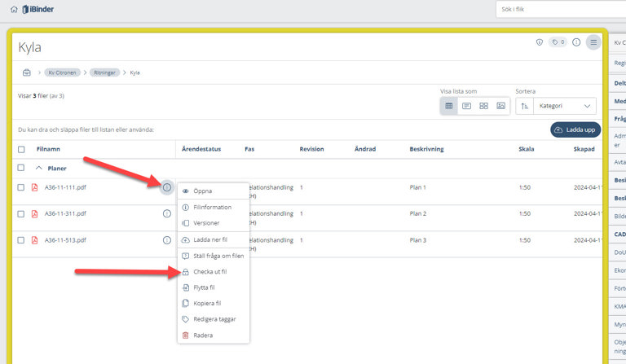Viewport: 626px width, 364px height.
Task: Toggle sort direction icon
Action: pyautogui.click(x=525, y=106)
